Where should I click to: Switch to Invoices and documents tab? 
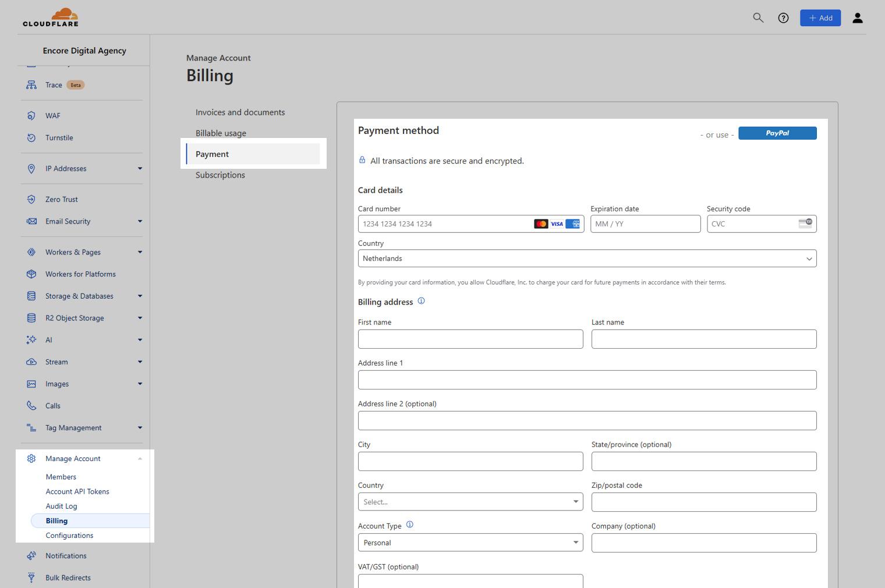240,112
